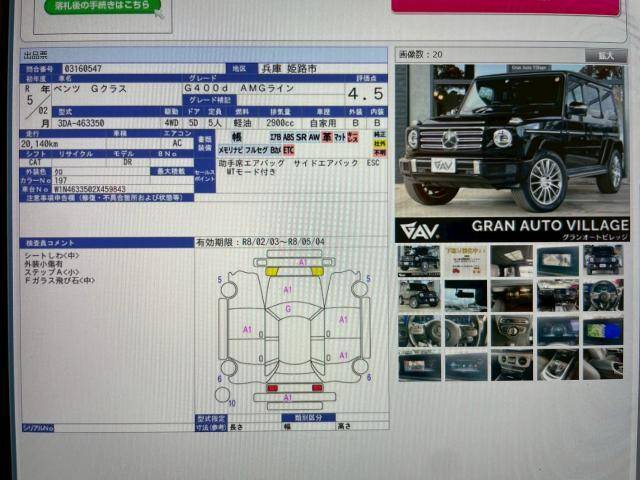Click the pink button at top right
The image size is (640, 480).
coord(505,6)
